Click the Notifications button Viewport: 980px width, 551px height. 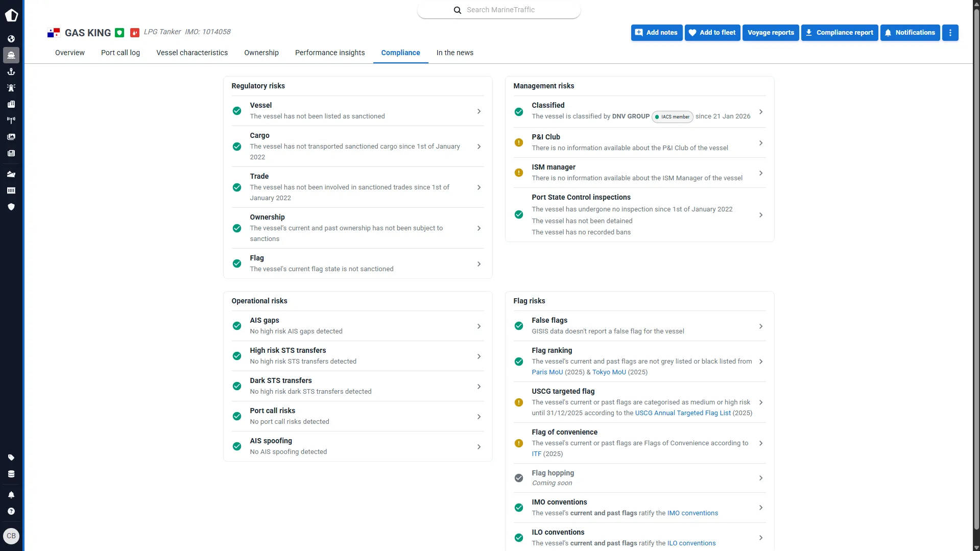click(x=910, y=33)
